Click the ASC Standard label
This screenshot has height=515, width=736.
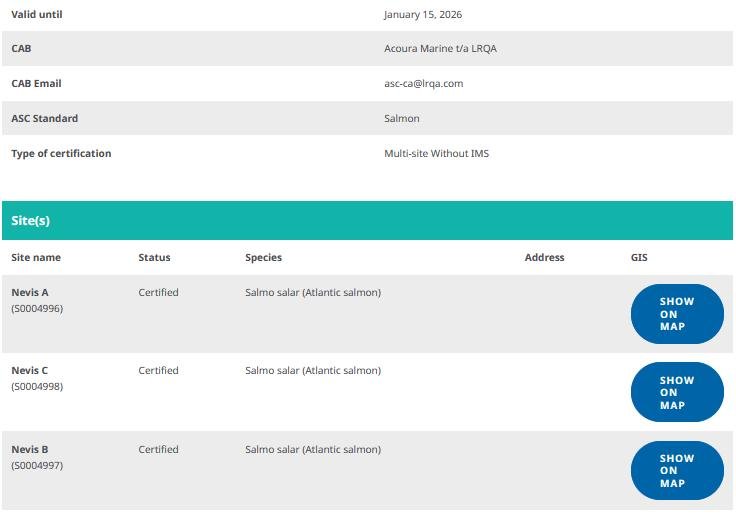coord(45,118)
